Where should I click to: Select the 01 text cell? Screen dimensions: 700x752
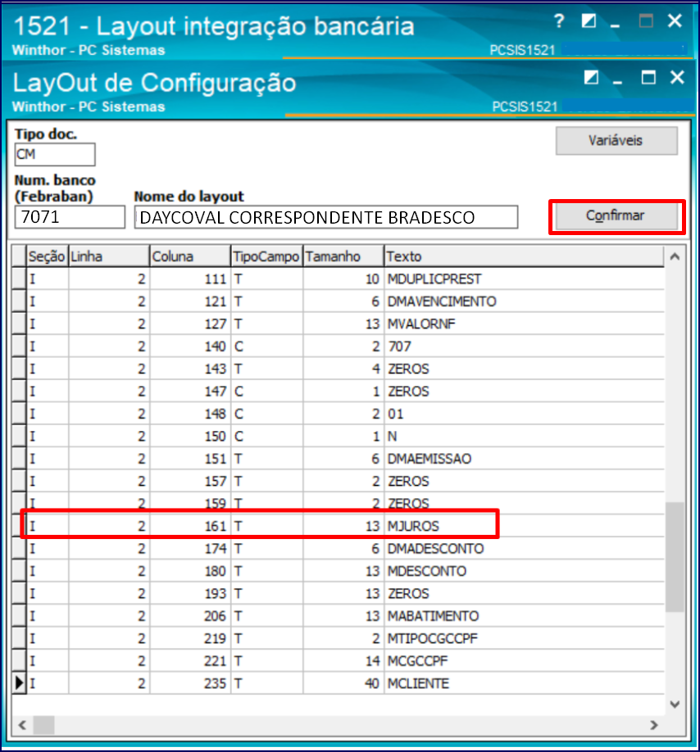(525, 414)
